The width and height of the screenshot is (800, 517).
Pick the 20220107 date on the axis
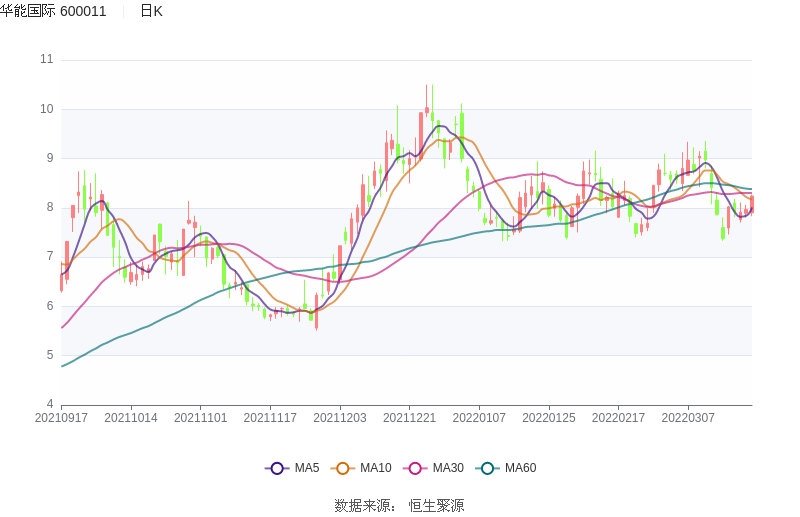coord(479,418)
